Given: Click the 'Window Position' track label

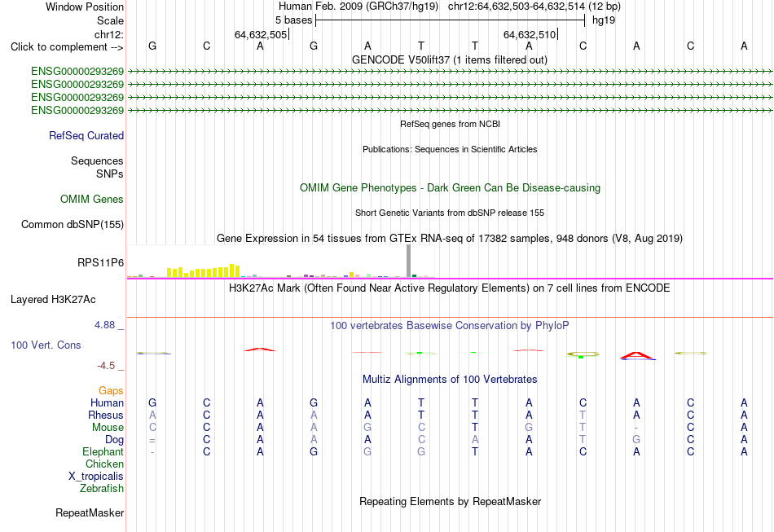Looking at the screenshot, I should 85,7.
